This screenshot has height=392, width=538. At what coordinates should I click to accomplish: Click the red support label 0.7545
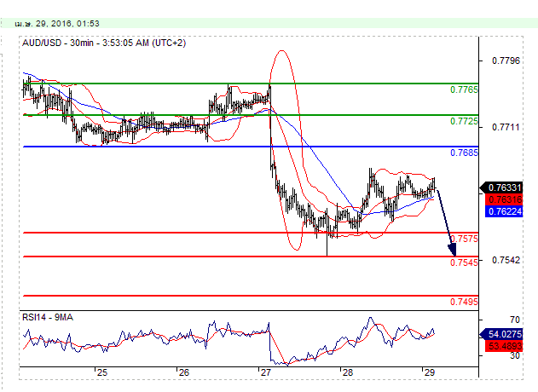click(x=464, y=262)
